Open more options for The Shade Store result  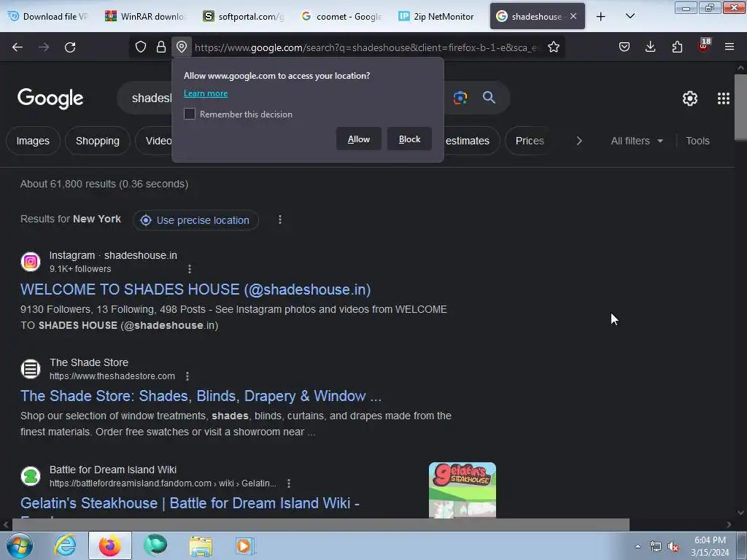(187, 376)
